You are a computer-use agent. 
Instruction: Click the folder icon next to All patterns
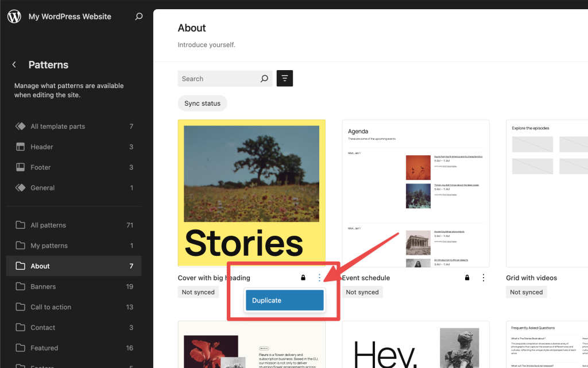click(x=21, y=225)
